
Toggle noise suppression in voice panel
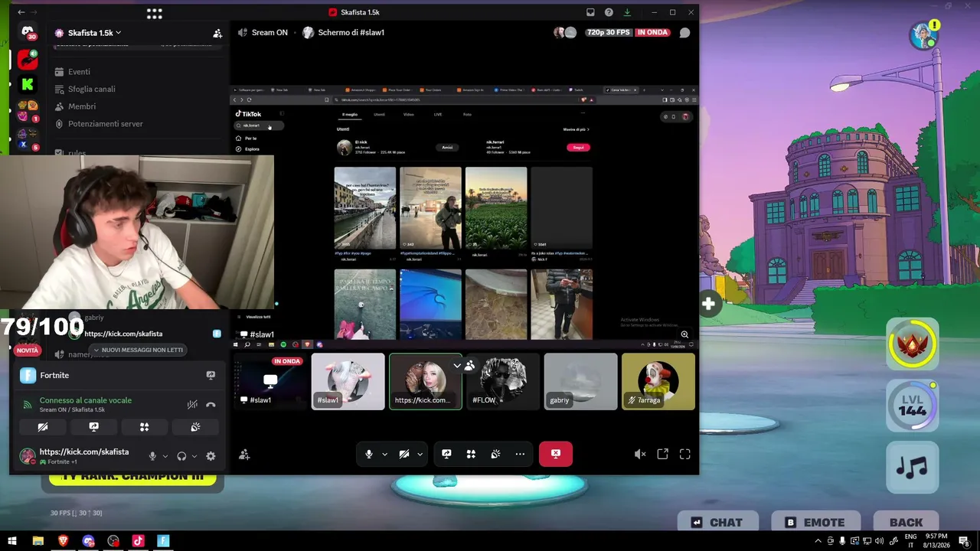click(192, 405)
